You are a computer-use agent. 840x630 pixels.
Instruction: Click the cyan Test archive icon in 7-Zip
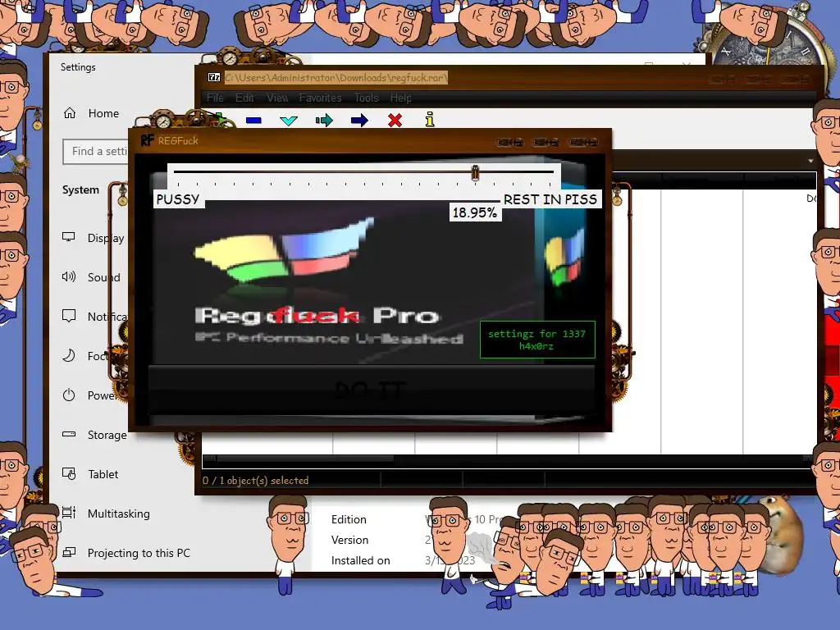289,121
